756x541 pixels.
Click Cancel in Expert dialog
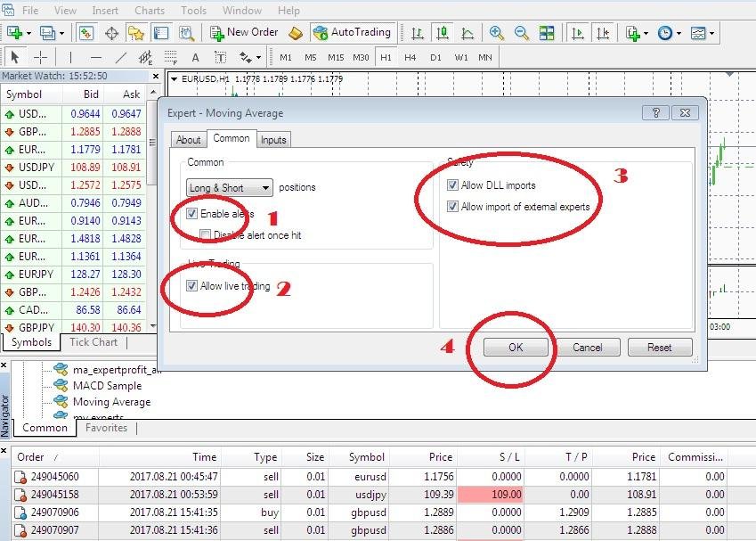587,348
